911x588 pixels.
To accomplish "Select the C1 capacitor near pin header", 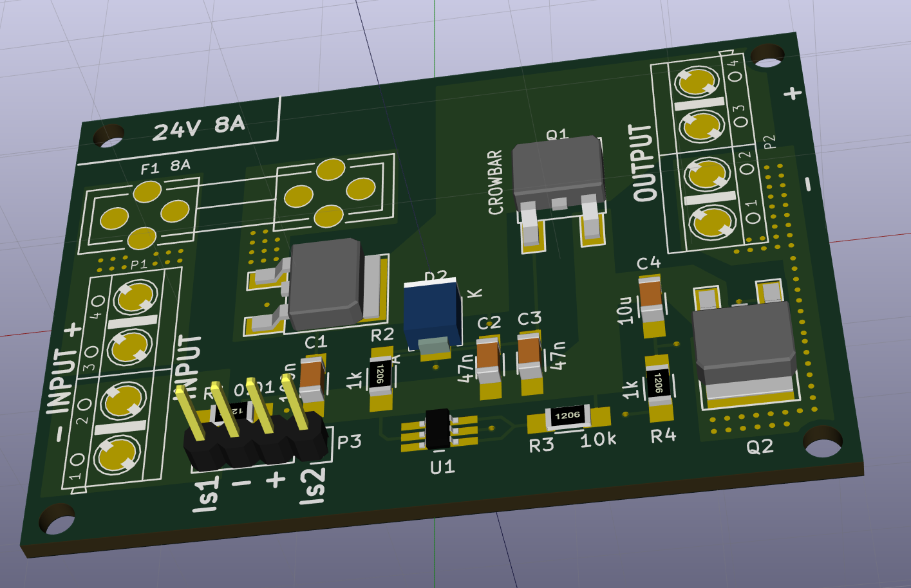I will tap(312, 378).
